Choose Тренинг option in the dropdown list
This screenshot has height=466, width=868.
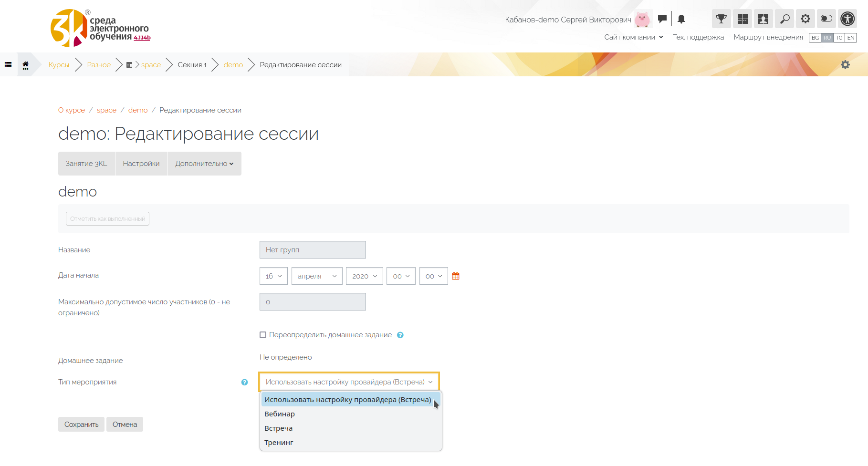tap(279, 443)
